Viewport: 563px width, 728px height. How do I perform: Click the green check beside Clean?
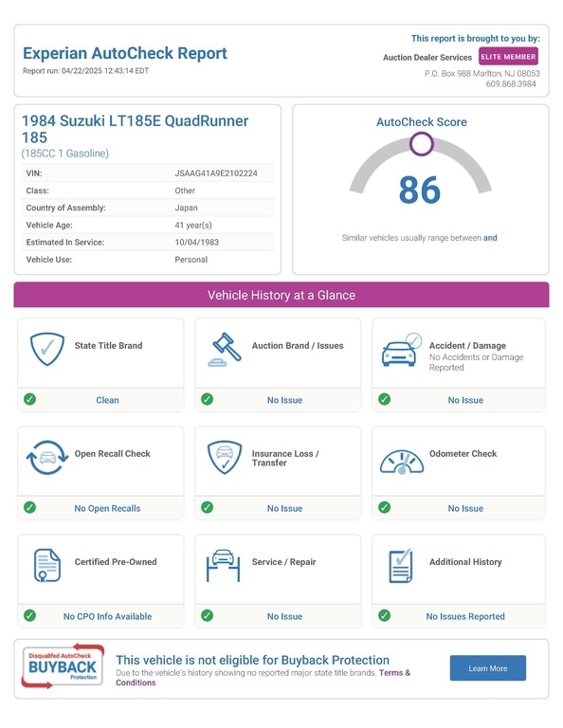click(29, 399)
